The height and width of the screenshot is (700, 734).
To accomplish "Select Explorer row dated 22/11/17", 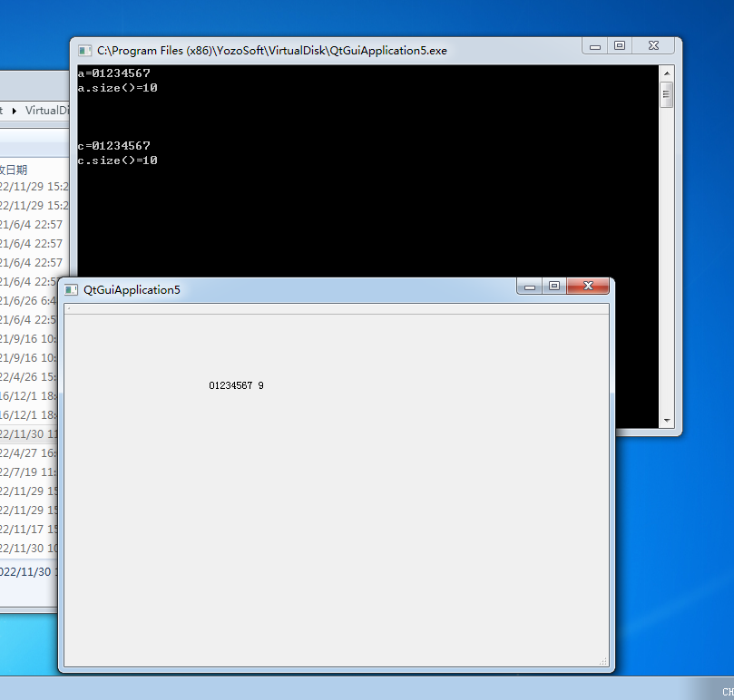I will (29, 530).
